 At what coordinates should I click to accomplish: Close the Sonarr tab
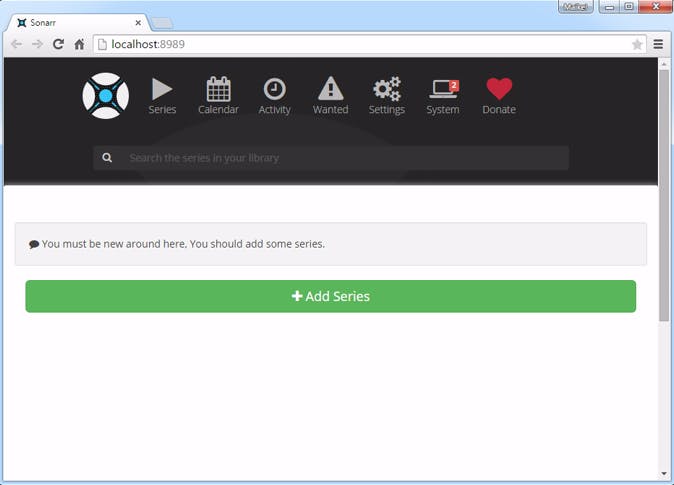click(138, 23)
